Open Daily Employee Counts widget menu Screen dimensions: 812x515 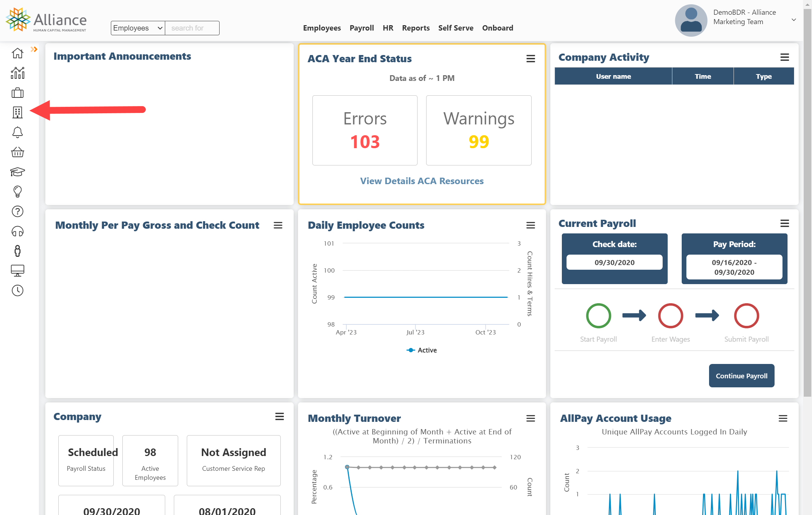tap(531, 225)
